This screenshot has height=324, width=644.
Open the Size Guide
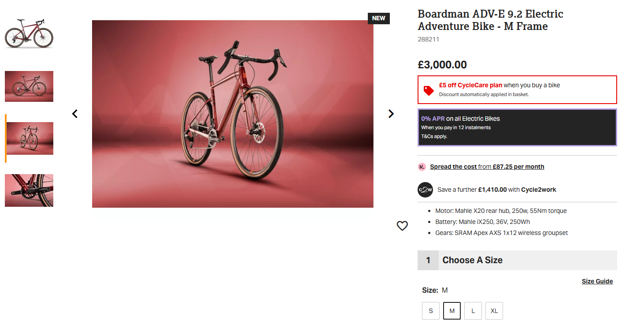[x=597, y=281]
